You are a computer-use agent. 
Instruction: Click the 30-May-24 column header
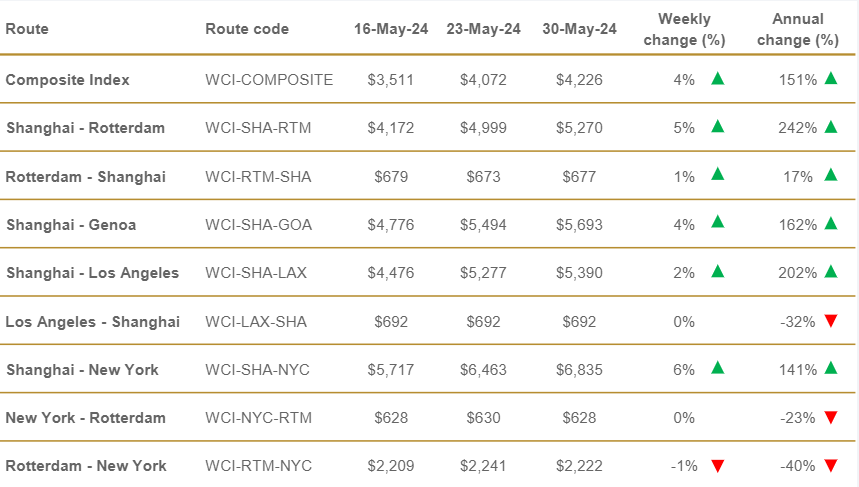579,29
